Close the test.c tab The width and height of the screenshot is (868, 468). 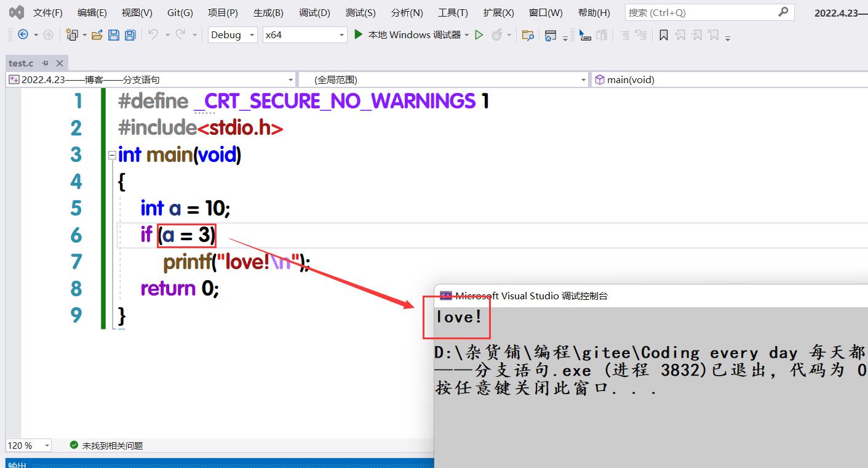point(60,63)
